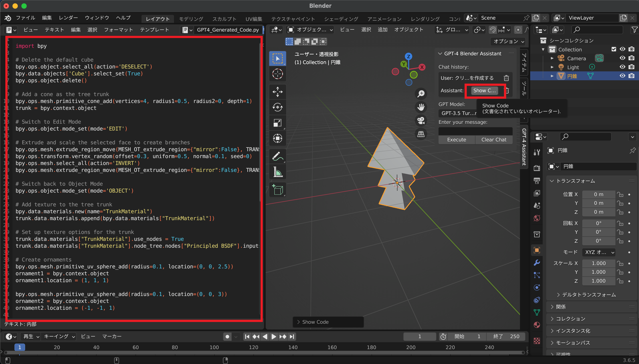Open the Material properties tab

coord(537,325)
